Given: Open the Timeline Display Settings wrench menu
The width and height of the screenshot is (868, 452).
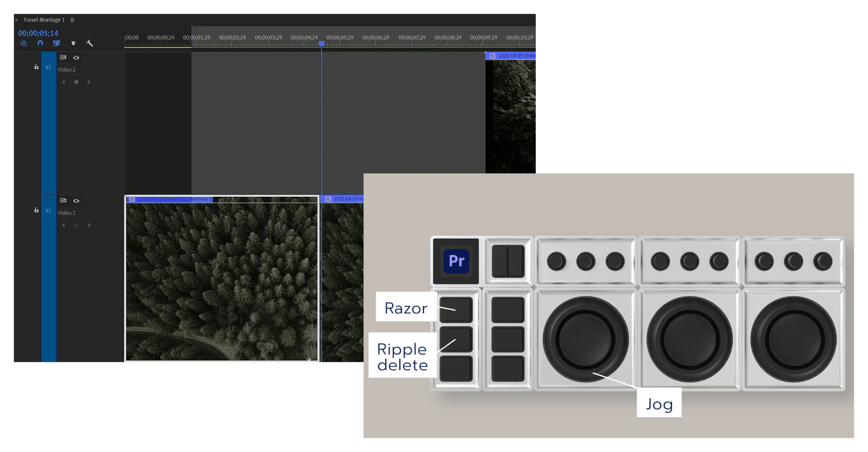Looking at the screenshot, I should [90, 43].
